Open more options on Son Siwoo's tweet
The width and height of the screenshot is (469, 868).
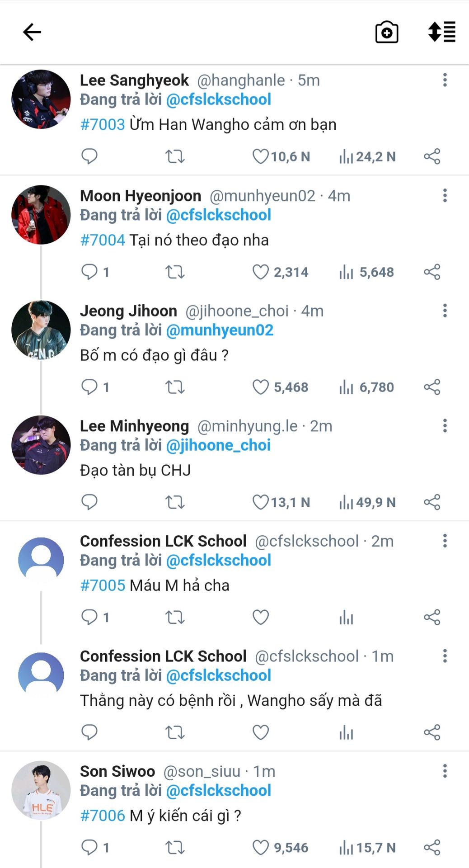[445, 771]
